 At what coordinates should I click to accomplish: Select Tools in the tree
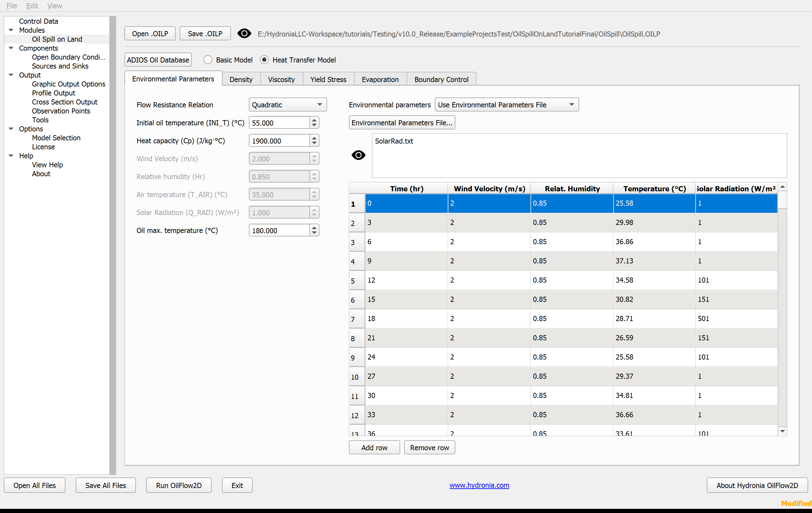pyautogui.click(x=40, y=120)
